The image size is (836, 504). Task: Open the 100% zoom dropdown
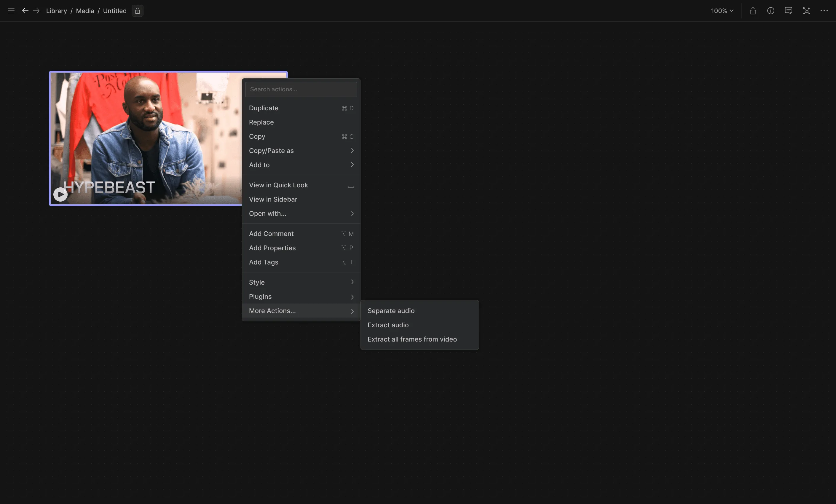[722, 11]
